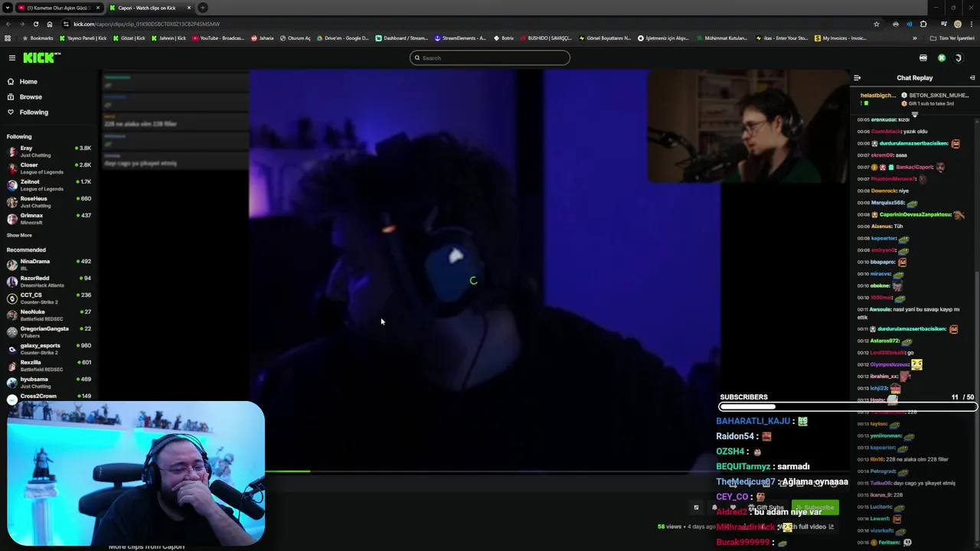Focus the Kick search field
Viewport: 980px width, 551px height.
click(490, 57)
